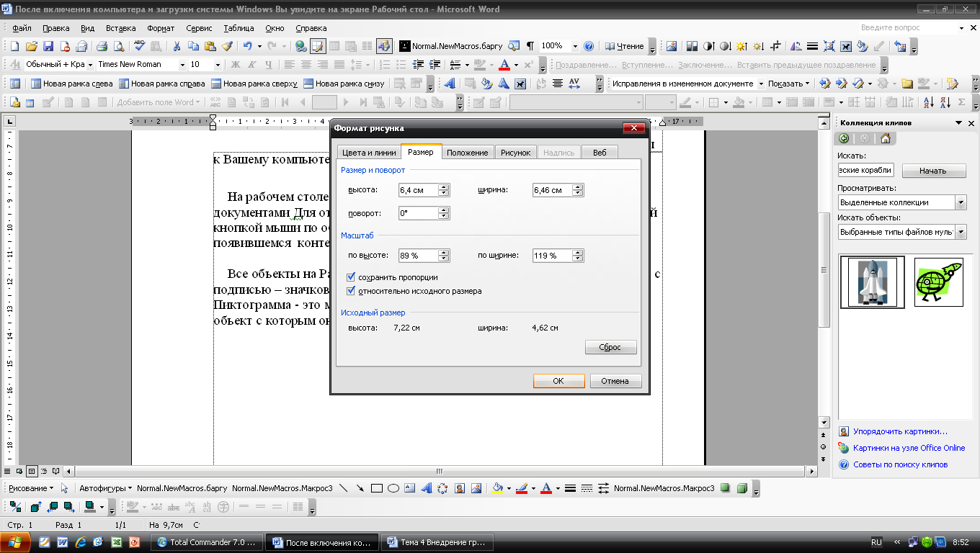The image size is (980, 553).
Task: Toggle the Drawing panel toolbar icon
Action: point(384,46)
